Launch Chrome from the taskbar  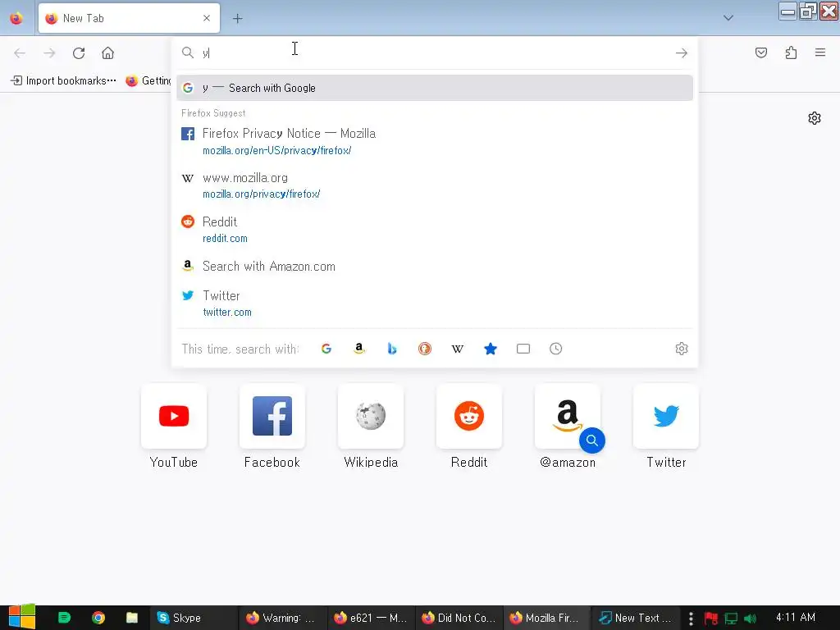click(x=98, y=618)
